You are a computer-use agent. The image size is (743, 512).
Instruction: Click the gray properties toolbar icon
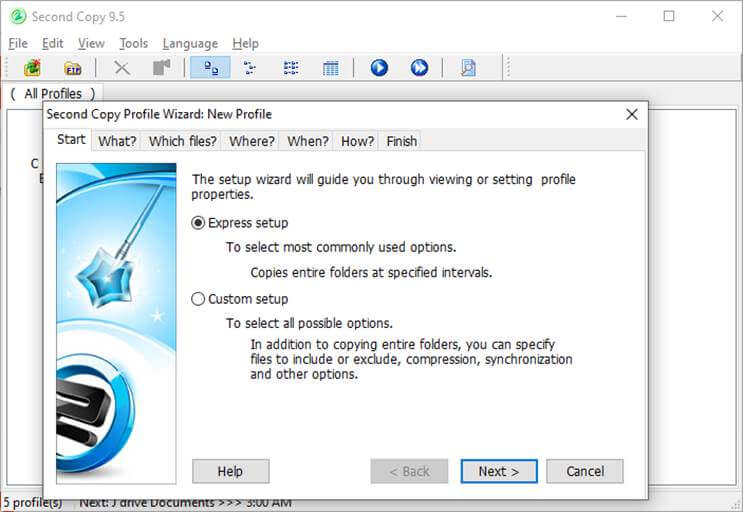click(x=162, y=68)
